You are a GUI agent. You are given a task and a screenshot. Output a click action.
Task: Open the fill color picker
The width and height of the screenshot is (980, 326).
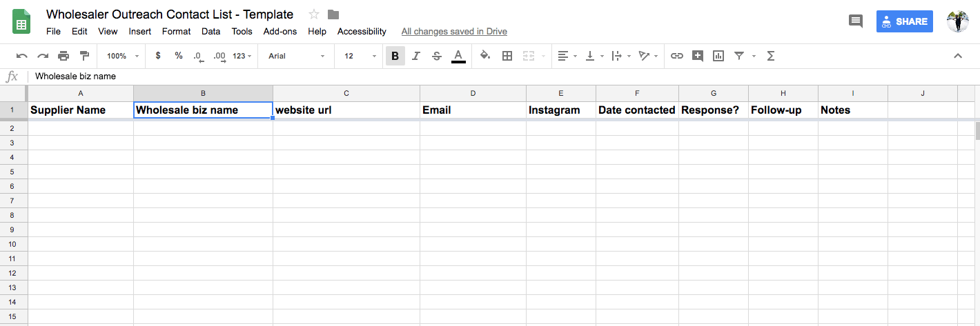click(485, 56)
